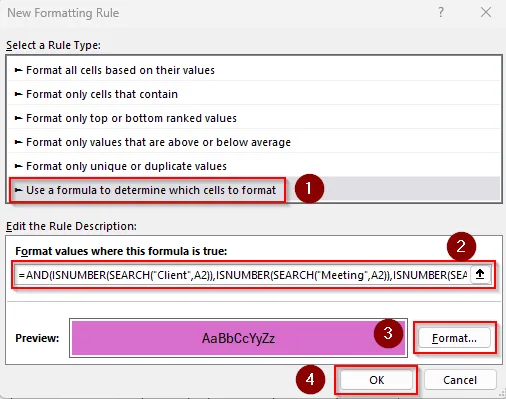
Task: Select 'Format only unique or duplicate values'
Action: coord(254,166)
